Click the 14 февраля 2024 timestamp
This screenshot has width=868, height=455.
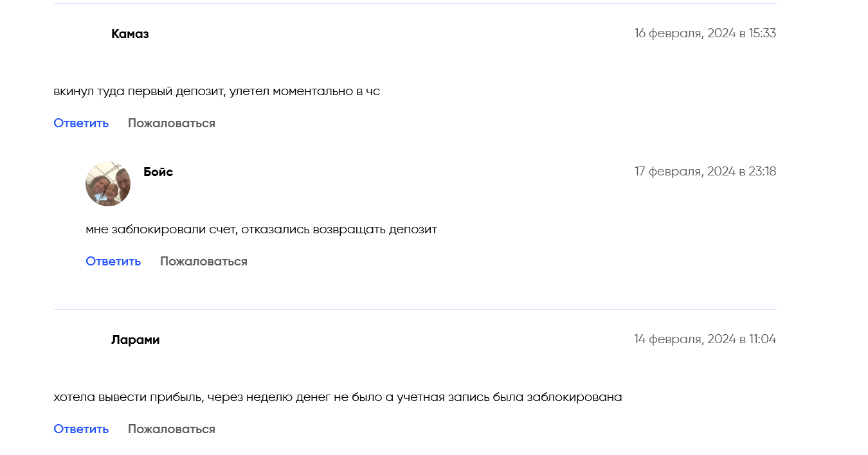pos(705,339)
